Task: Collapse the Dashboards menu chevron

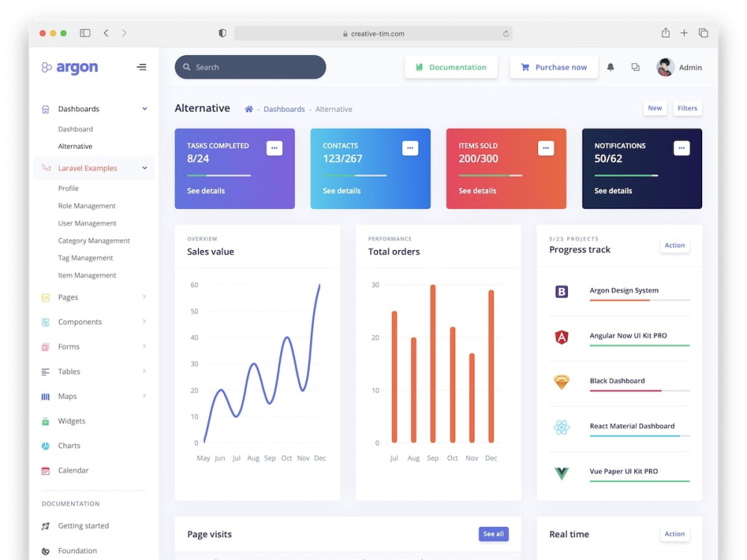Action: click(144, 108)
